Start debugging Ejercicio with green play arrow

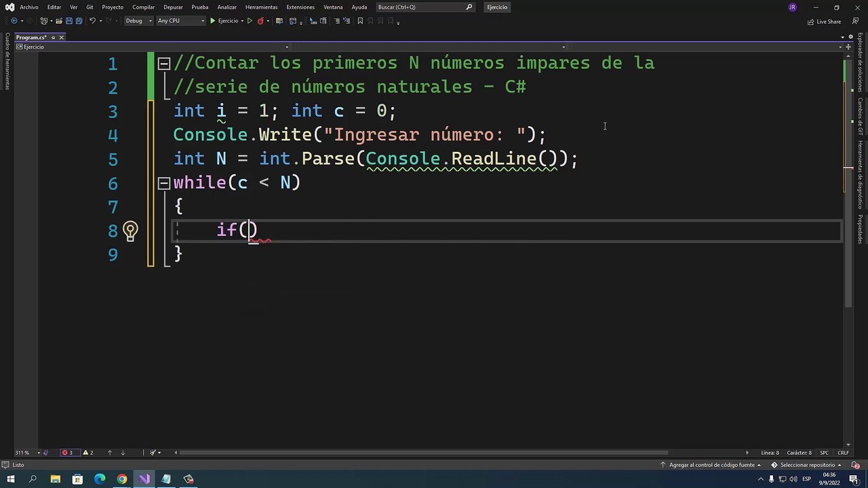click(x=212, y=21)
